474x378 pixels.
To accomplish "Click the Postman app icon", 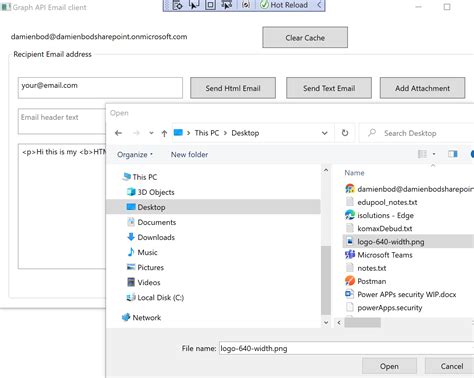I will pos(350,281).
